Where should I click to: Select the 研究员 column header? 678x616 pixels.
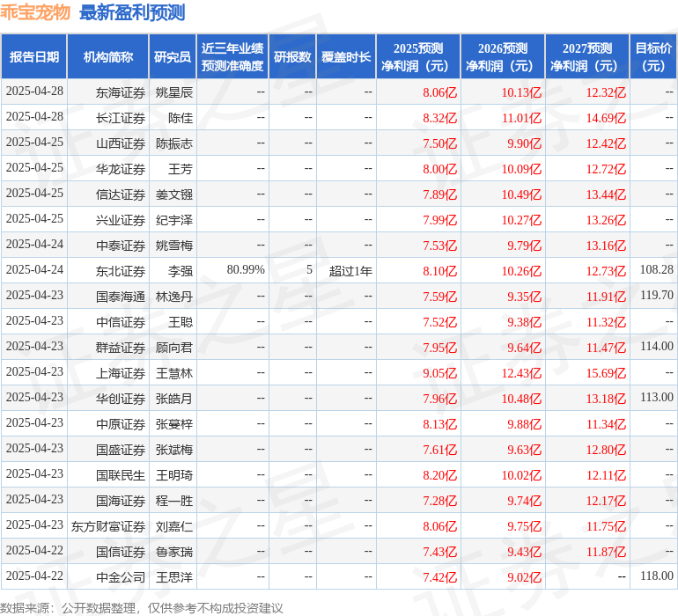coord(173,56)
